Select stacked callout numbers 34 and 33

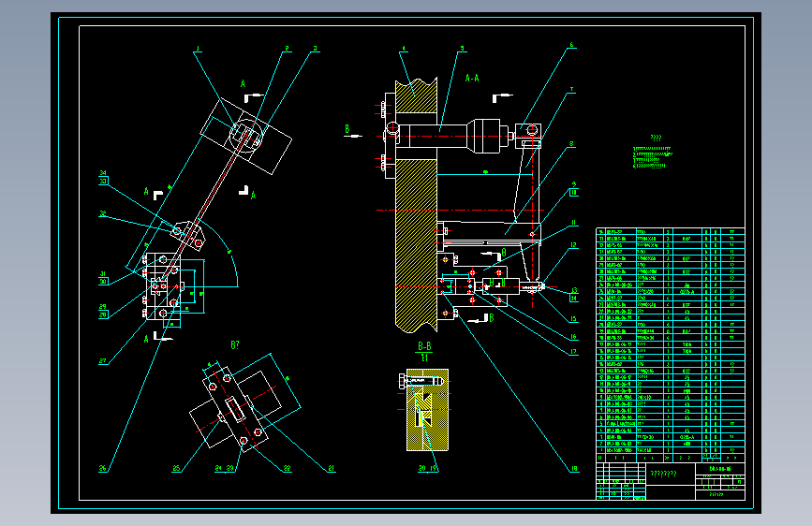click(x=102, y=178)
